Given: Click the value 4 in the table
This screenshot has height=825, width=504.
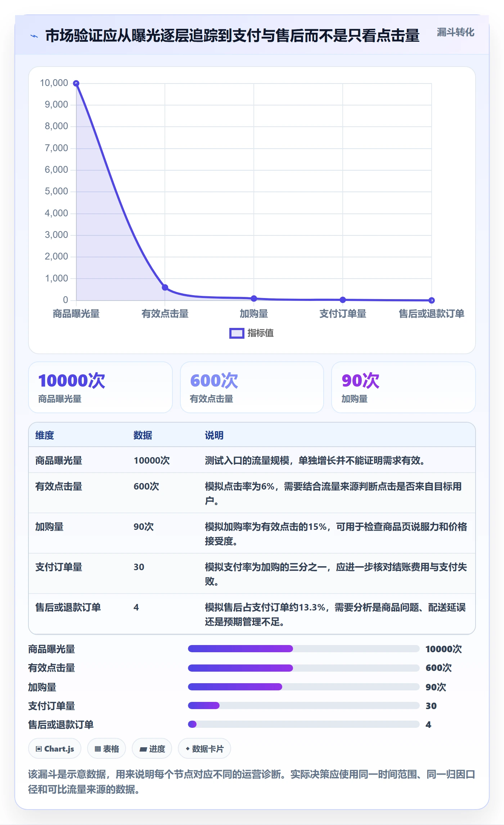Looking at the screenshot, I should click(x=136, y=607).
